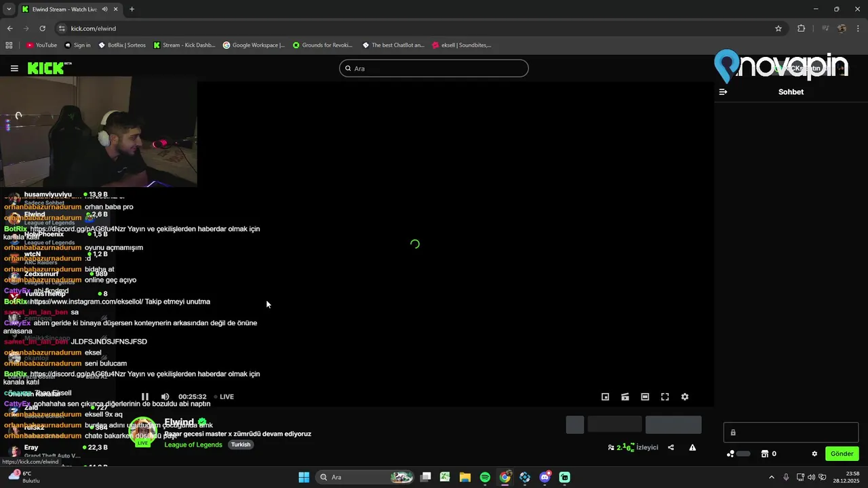Open Task View on the taskbar
This screenshot has height=488, width=868.
[425, 477]
